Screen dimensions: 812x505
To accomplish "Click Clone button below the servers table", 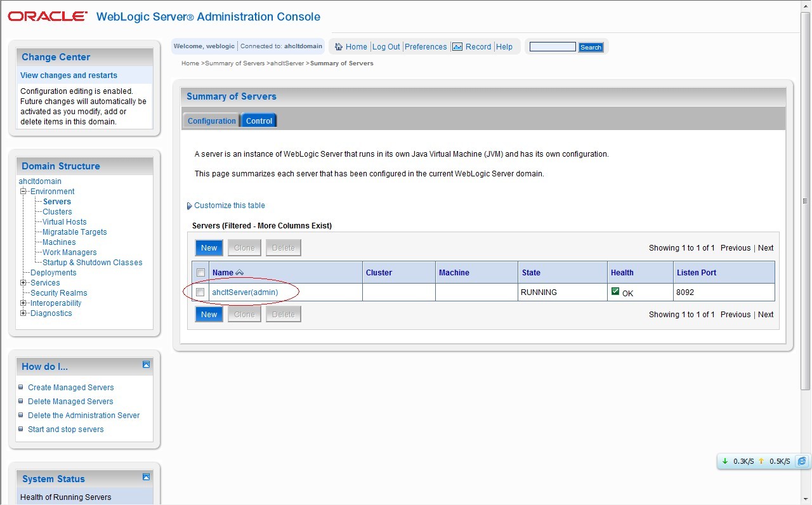I will 244,315.
